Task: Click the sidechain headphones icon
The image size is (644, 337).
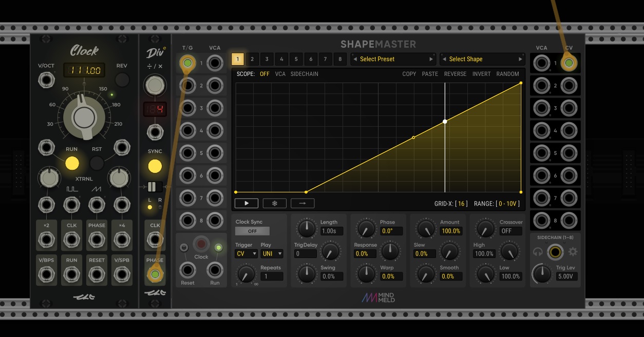Action: point(538,252)
